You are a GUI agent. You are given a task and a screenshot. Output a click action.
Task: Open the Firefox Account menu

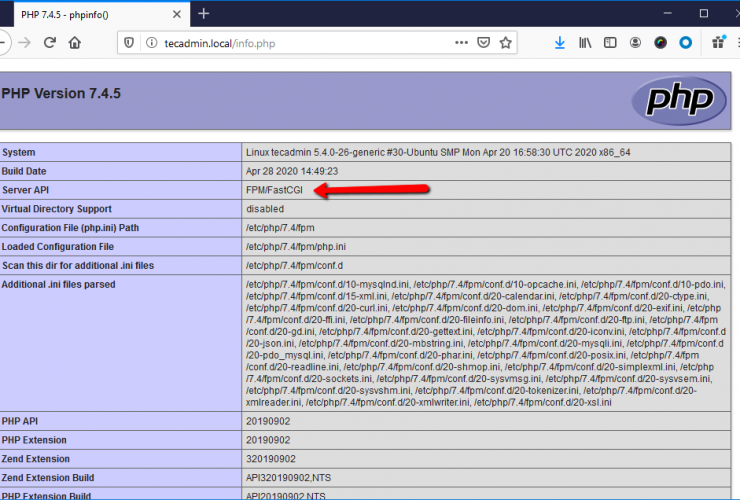click(x=635, y=43)
